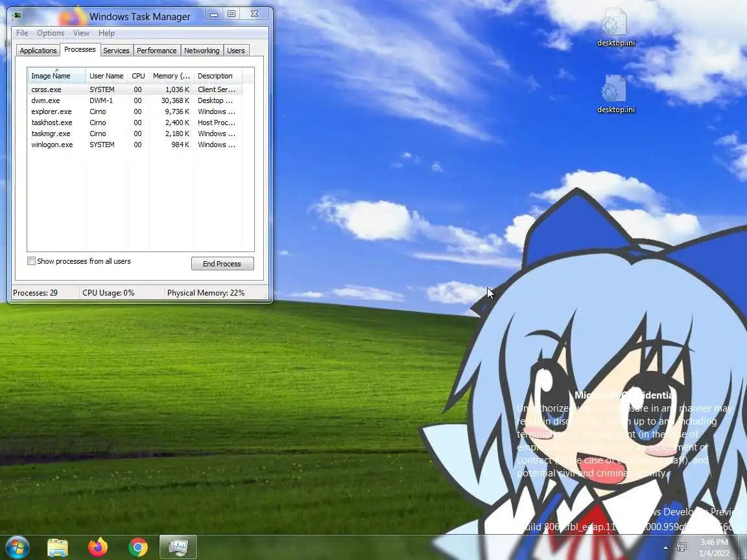Launch Firefox from the taskbar
This screenshot has width=747, height=560.
pos(98,546)
